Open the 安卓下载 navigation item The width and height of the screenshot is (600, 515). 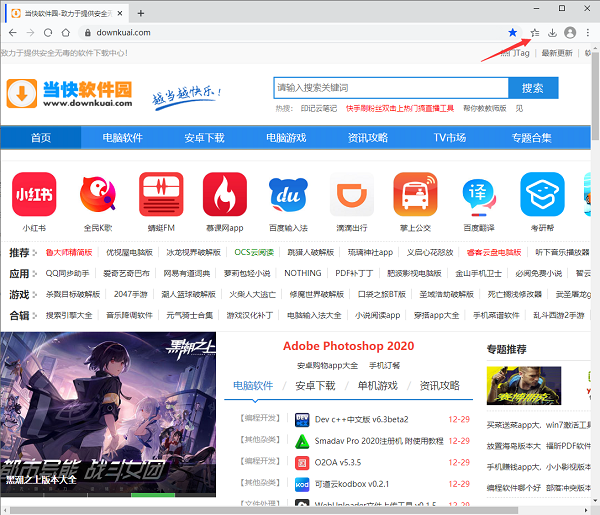(x=204, y=137)
